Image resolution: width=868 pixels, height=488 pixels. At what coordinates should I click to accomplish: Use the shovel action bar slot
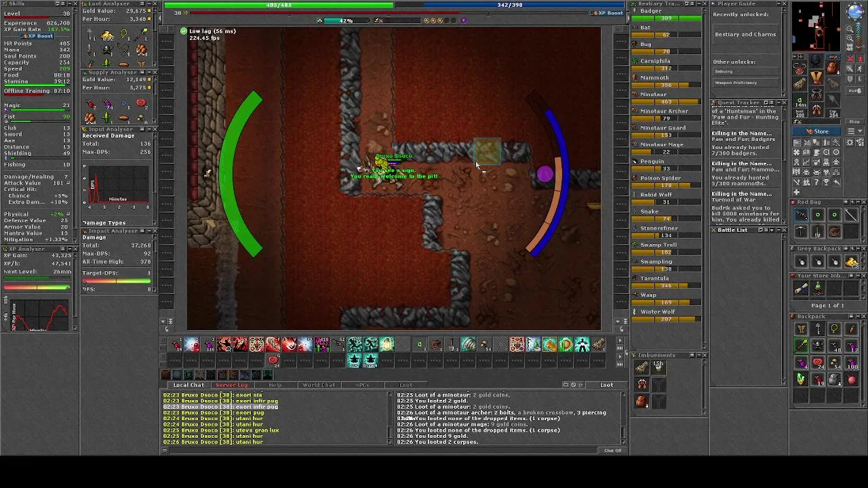[451, 344]
